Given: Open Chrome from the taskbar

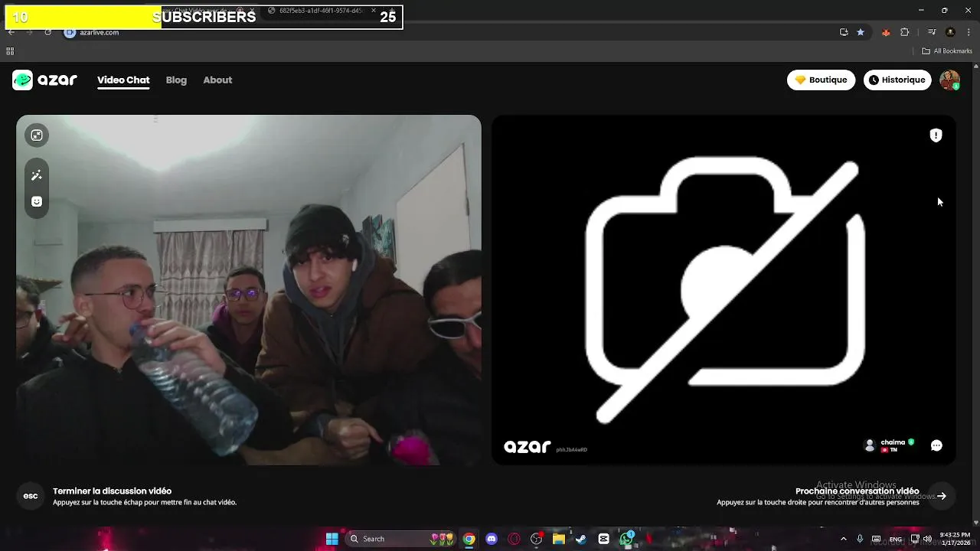Looking at the screenshot, I should point(469,539).
